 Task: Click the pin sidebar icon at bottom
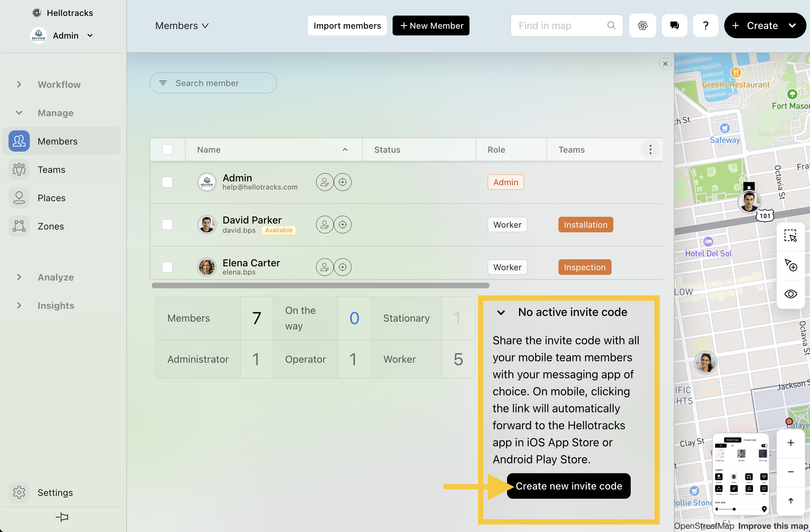(x=62, y=517)
